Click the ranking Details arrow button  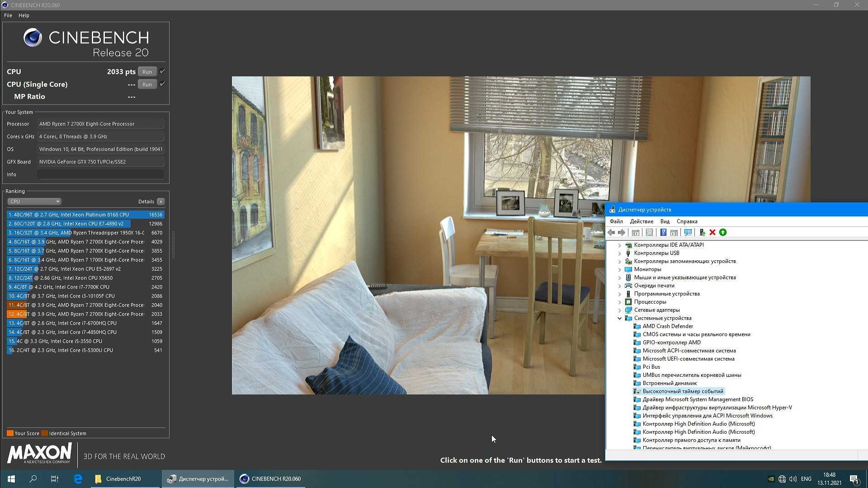(x=161, y=202)
